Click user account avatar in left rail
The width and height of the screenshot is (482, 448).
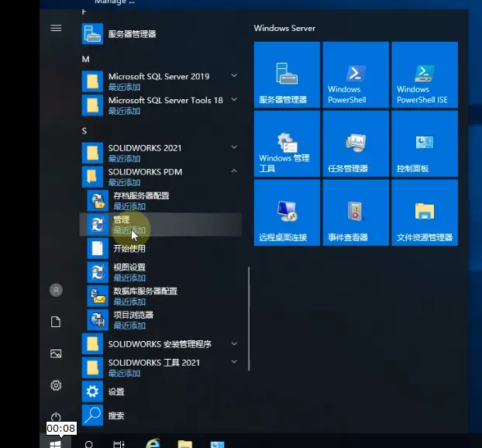pyautogui.click(x=56, y=290)
